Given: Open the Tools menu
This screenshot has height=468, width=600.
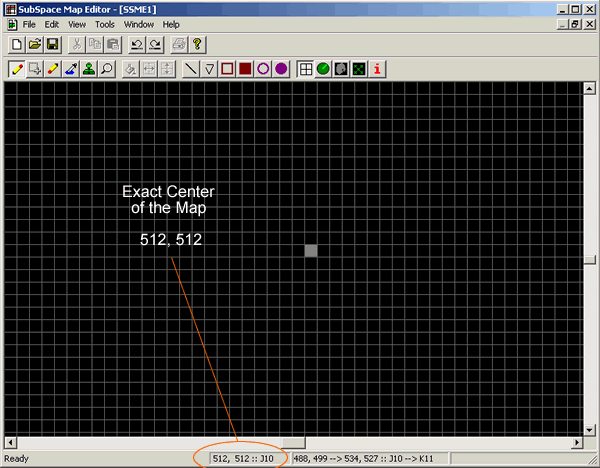Looking at the screenshot, I should pyautogui.click(x=105, y=24).
